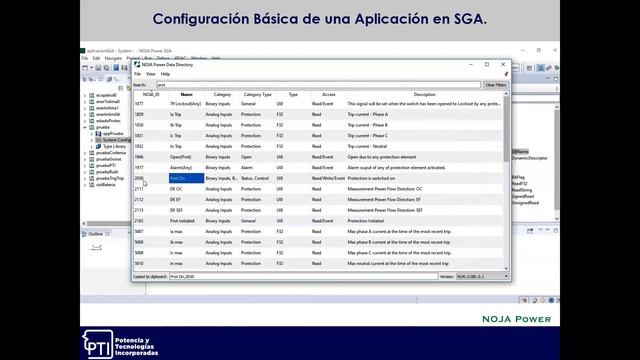Click the red pin icon under the close button
The height and width of the screenshot is (360, 640).
click(506, 74)
